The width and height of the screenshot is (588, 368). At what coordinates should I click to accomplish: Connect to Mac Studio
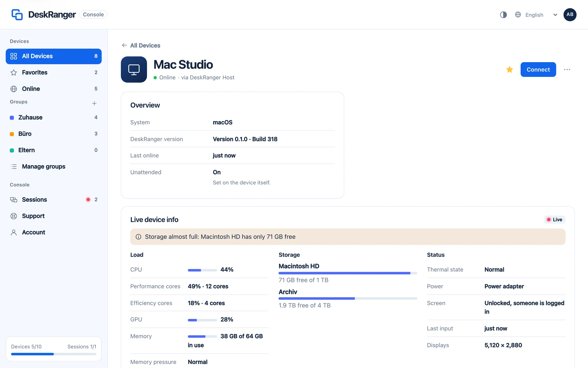pyautogui.click(x=538, y=69)
